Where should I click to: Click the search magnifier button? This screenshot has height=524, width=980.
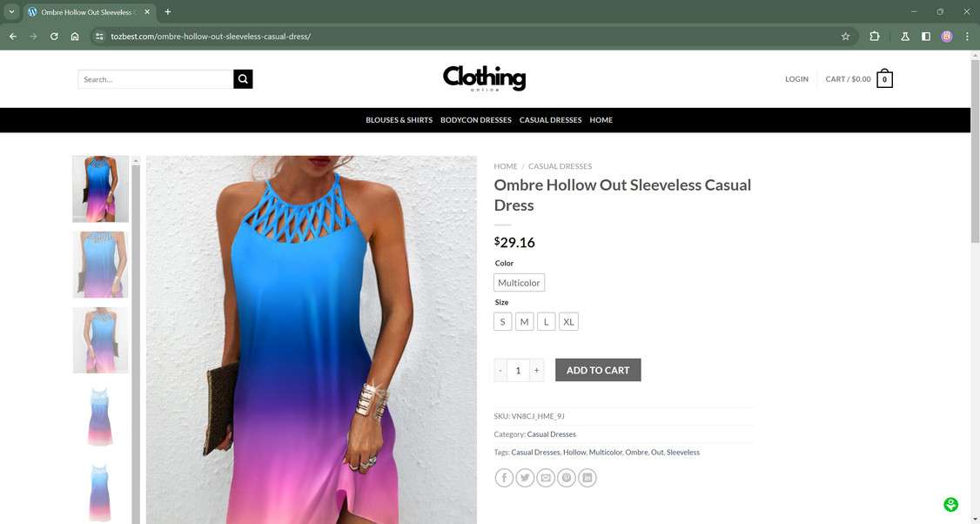[243, 79]
